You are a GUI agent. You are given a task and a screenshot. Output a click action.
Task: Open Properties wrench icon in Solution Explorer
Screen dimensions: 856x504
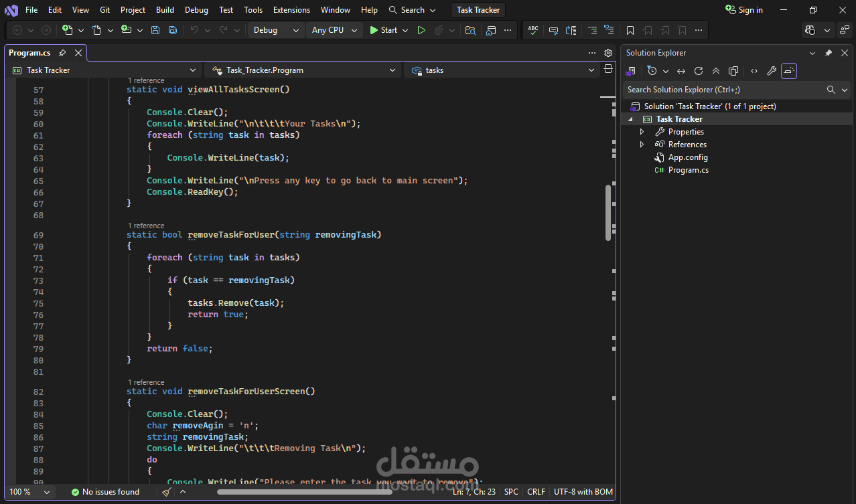(x=772, y=71)
